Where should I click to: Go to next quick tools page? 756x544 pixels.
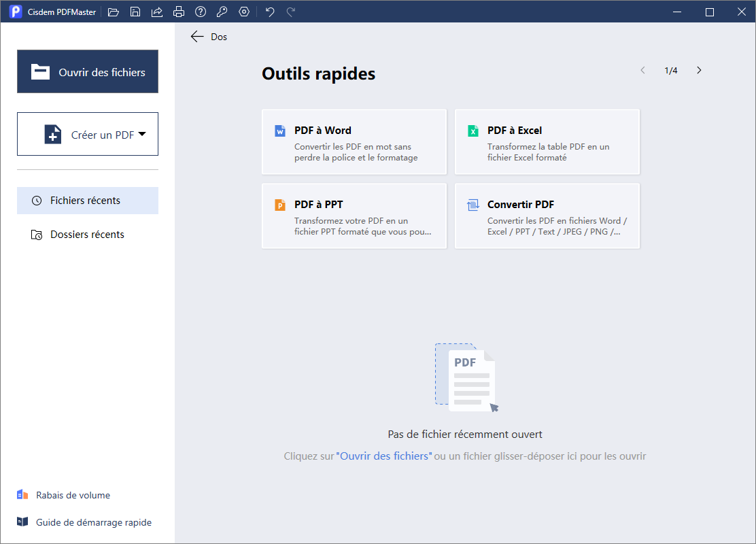point(699,70)
